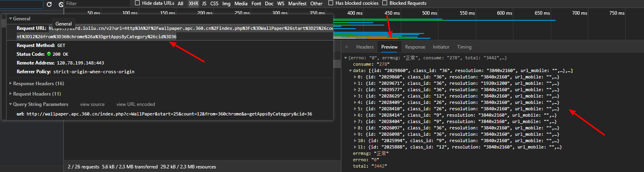Filter requests by Manifest type

point(297,4)
